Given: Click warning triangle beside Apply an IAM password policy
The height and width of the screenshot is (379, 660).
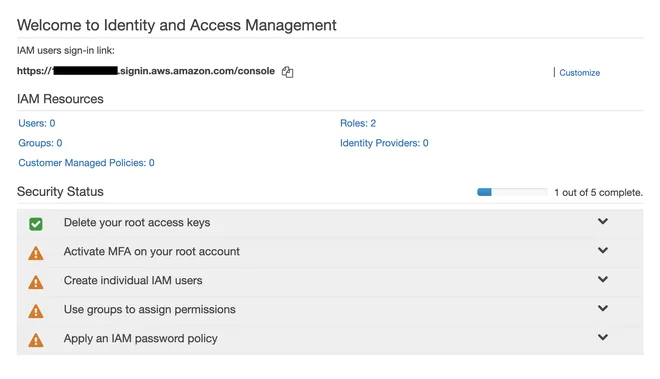Looking at the screenshot, I should [36, 340].
